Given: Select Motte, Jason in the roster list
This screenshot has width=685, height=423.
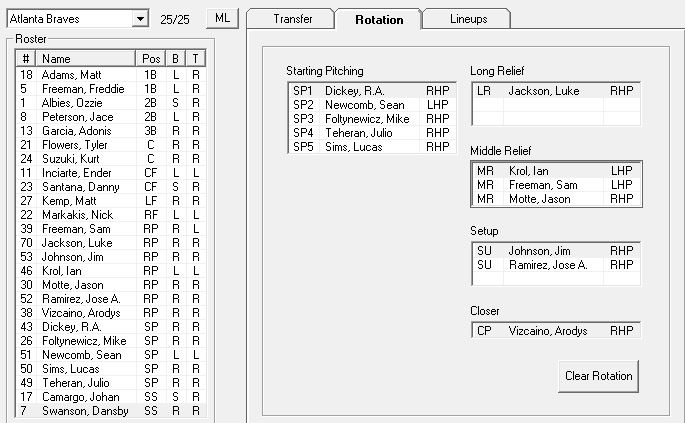Looking at the screenshot, I should 111,284.
